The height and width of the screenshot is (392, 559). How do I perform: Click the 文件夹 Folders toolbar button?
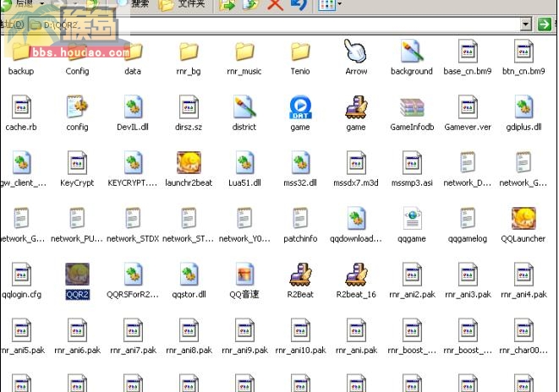coord(182,4)
